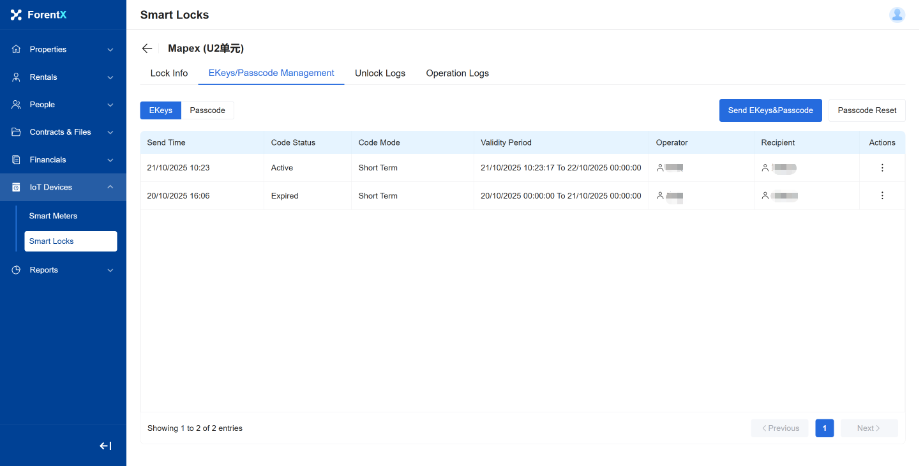
Task: Click the Properties house icon
Action: [16, 49]
